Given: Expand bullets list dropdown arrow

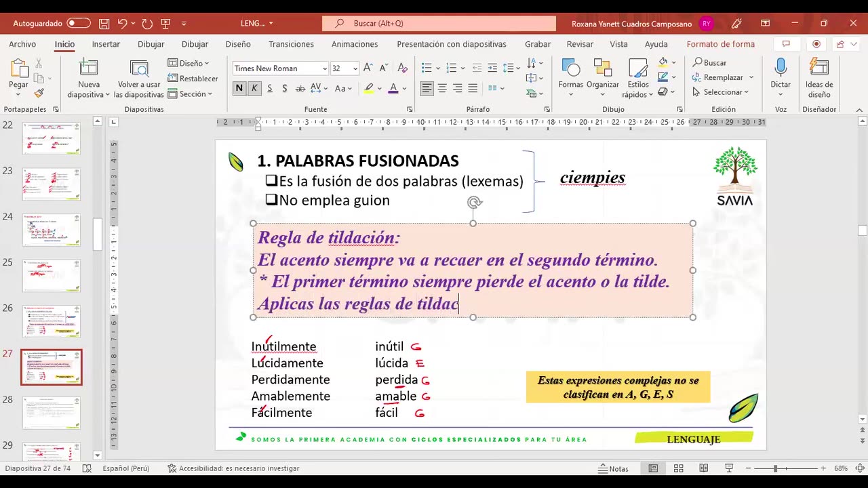Looking at the screenshot, I should tap(437, 68).
